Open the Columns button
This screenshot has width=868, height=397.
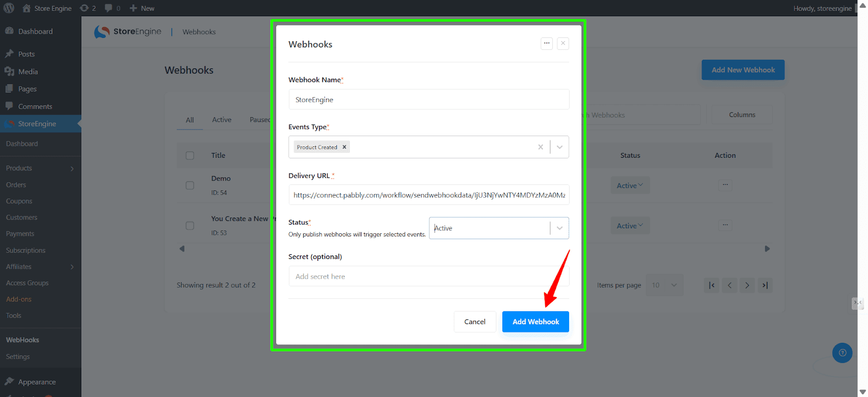tap(742, 115)
